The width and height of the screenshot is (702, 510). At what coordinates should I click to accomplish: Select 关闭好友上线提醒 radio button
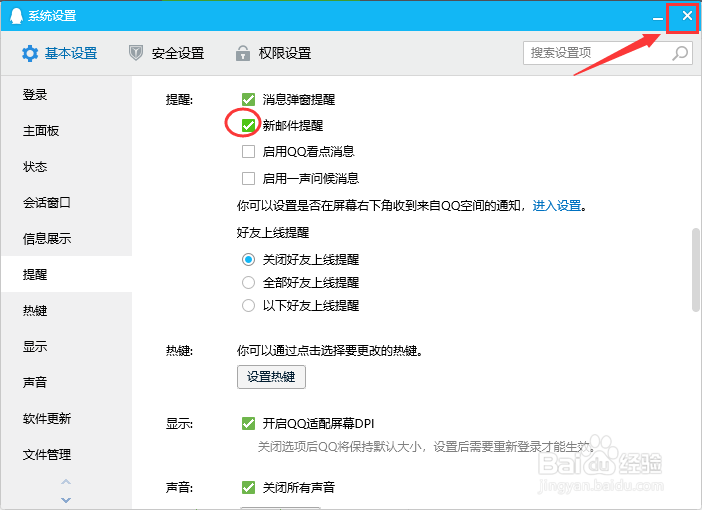coord(248,259)
